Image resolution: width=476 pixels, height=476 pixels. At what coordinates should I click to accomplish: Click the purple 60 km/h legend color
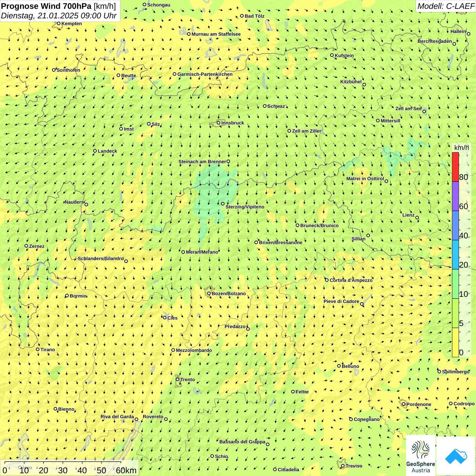(455, 196)
